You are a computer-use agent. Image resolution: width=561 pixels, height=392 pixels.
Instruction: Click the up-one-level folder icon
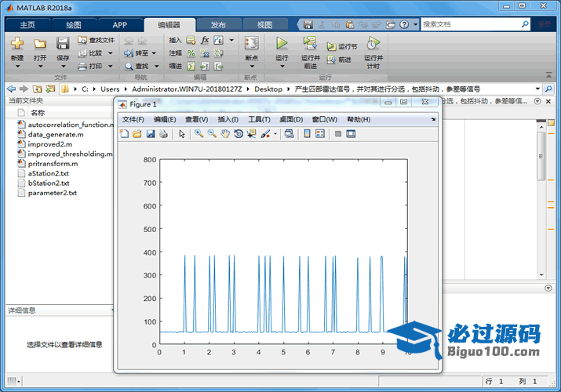point(37,89)
